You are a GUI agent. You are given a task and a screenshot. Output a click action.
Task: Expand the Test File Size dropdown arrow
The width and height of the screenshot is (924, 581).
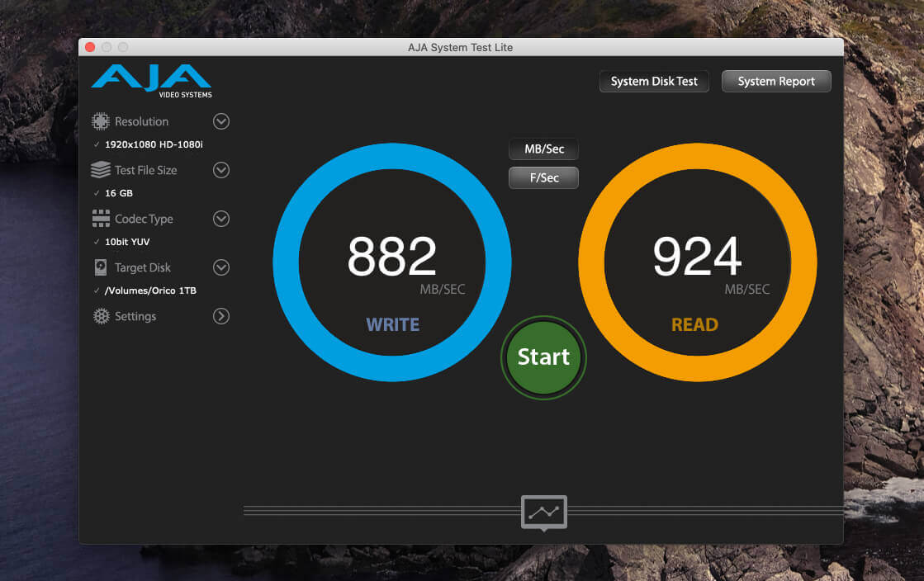(x=221, y=170)
